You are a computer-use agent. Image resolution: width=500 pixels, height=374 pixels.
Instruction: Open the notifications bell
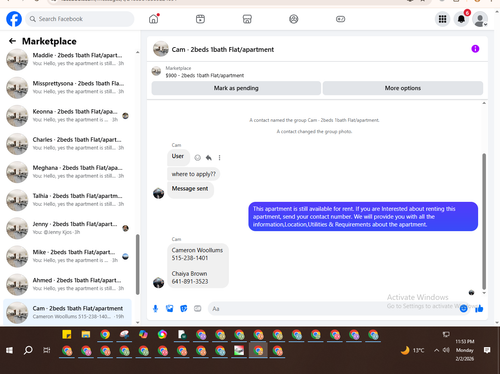(461, 19)
